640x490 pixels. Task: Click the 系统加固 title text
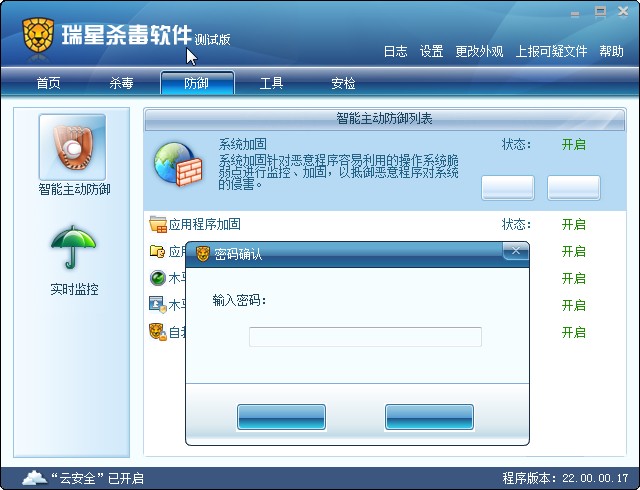click(242, 144)
